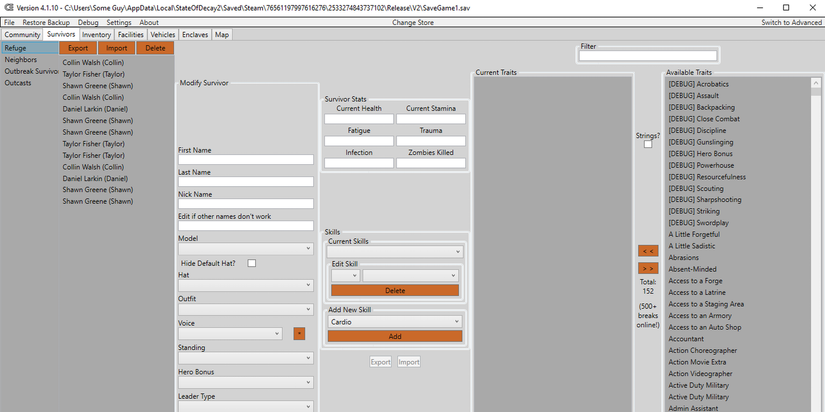
Task: Open the Enclaves tab
Action: 193,34
